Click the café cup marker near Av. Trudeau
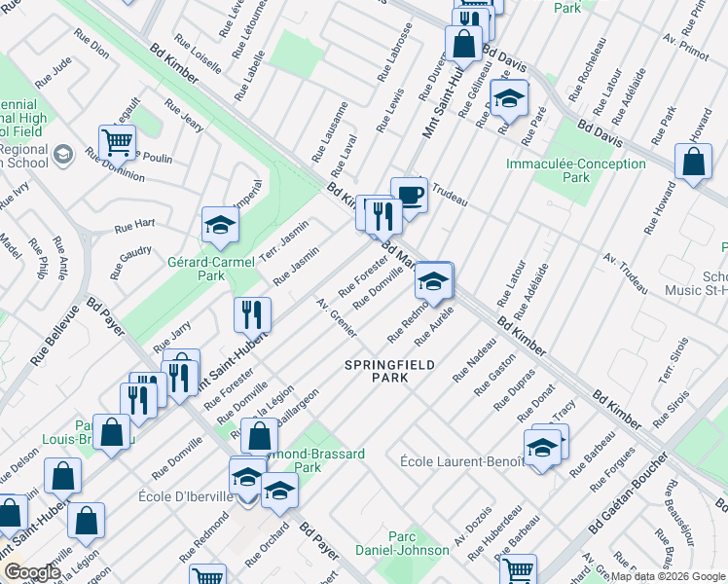The height and width of the screenshot is (584, 728). (x=409, y=196)
